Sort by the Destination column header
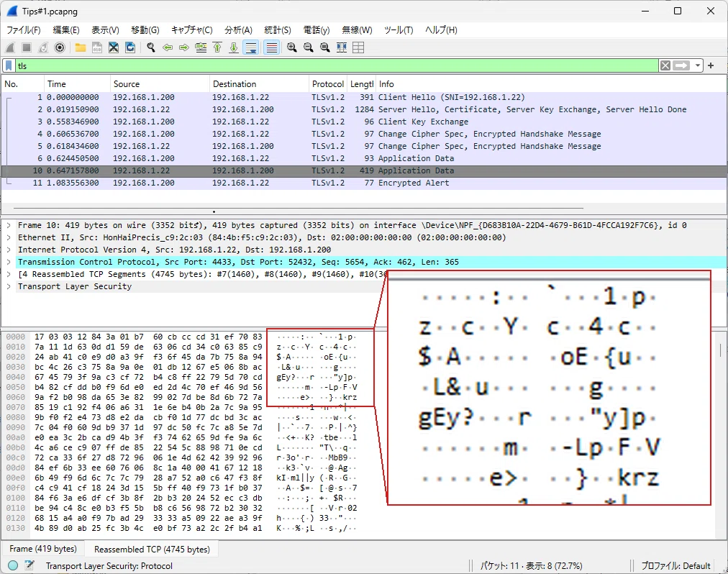Viewport: 728px width, 574px height. pos(259,84)
